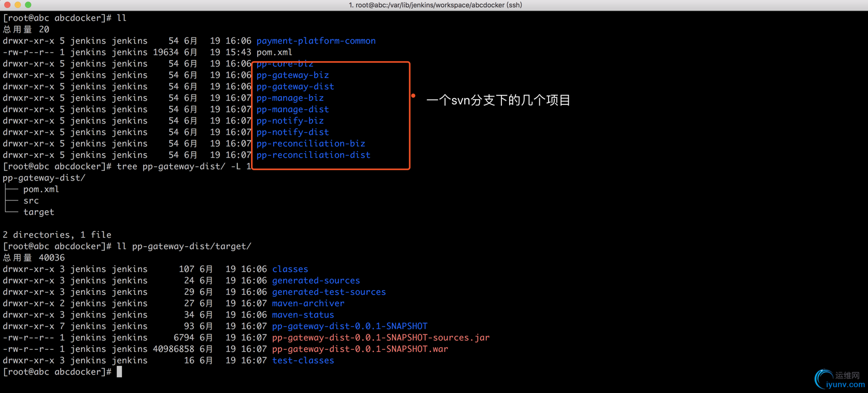Click the pp-notify-biz directory name
This screenshot has width=868, height=393.
(x=290, y=120)
